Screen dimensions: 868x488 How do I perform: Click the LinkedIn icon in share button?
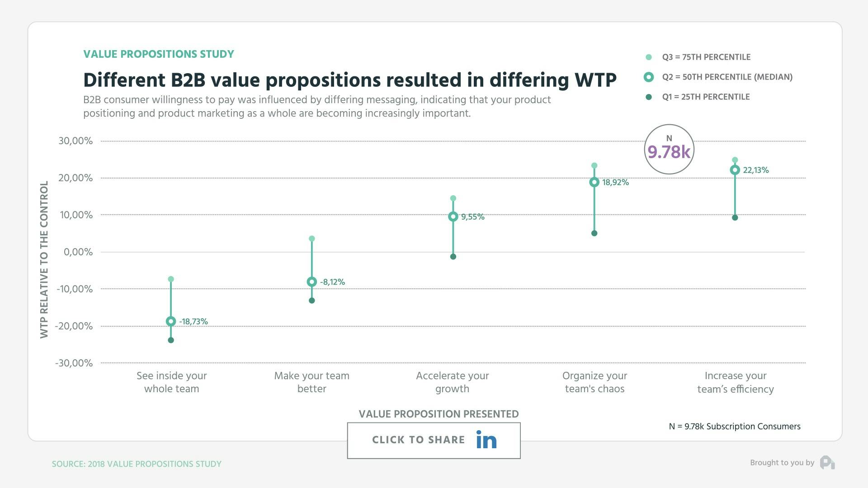pyautogui.click(x=486, y=440)
